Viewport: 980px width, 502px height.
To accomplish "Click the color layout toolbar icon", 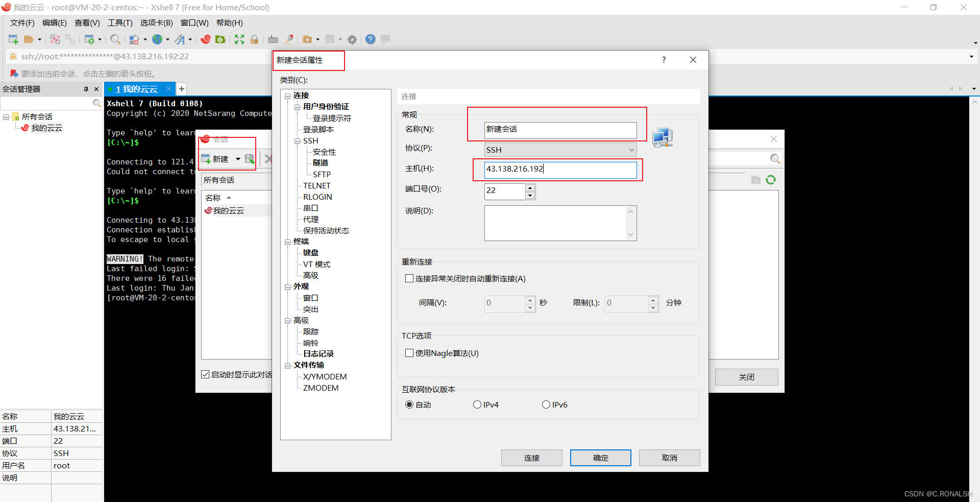I will (x=134, y=39).
